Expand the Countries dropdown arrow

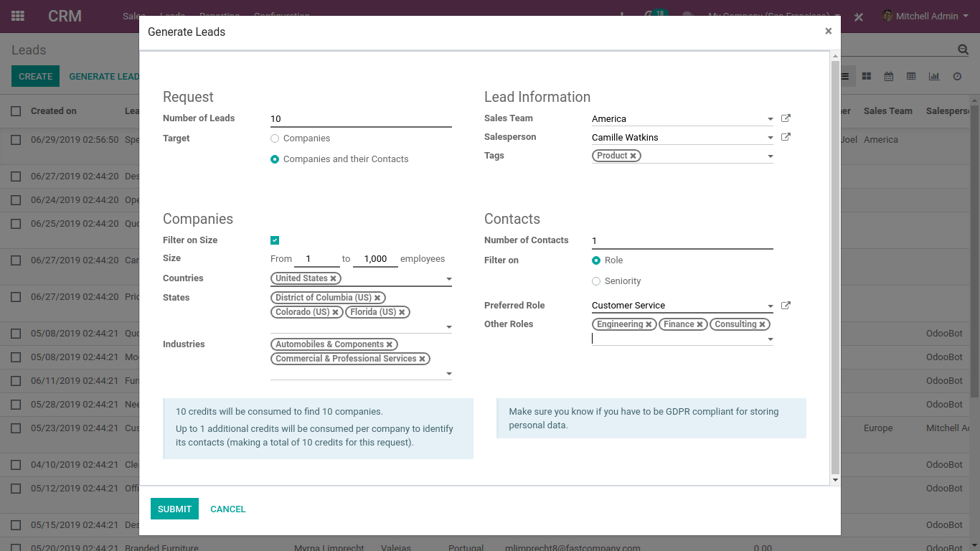pyautogui.click(x=449, y=279)
